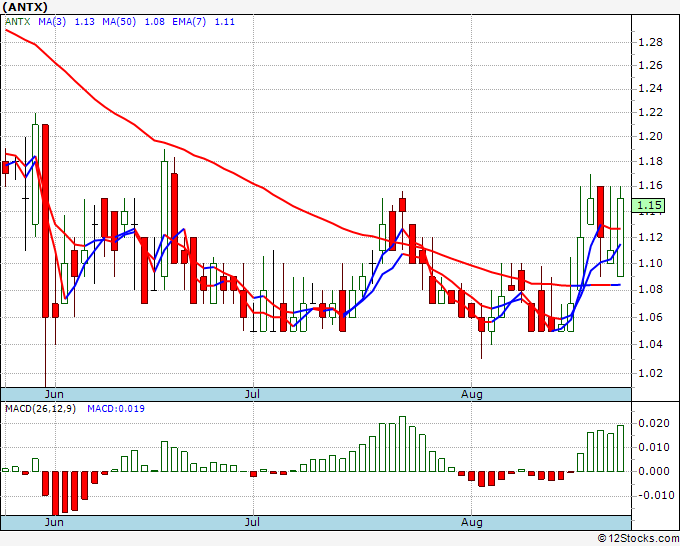Click the (ANTX) chart title
680x546 pixels.
25,7
